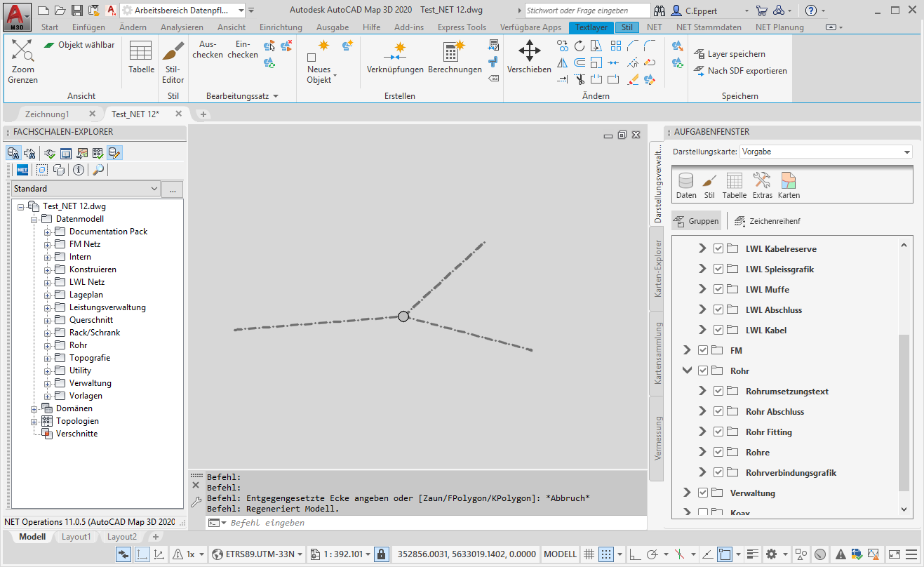The width and height of the screenshot is (924, 567).
Task: Expand the LWL Kabel layer group
Action: click(703, 330)
